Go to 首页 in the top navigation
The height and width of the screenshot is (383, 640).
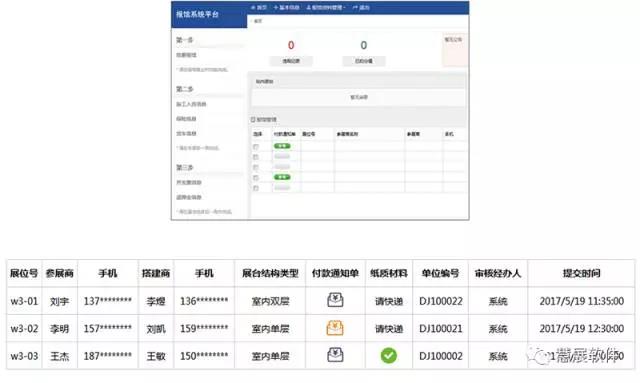click(x=259, y=7)
